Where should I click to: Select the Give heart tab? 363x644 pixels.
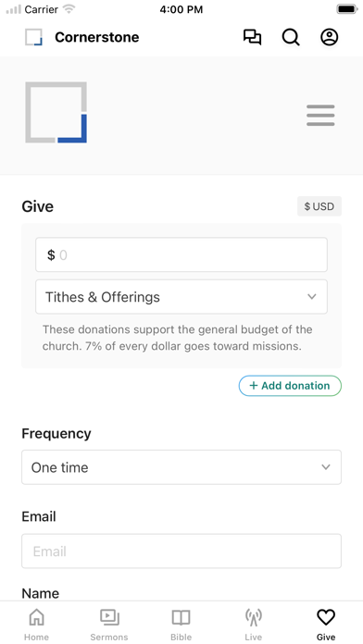pyautogui.click(x=326, y=625)
